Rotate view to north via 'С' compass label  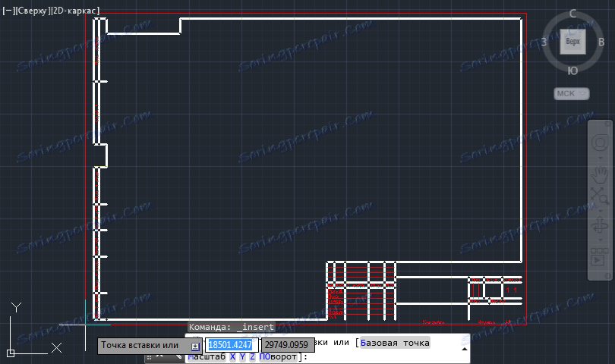pyautogui.click(x=573, y=14)
